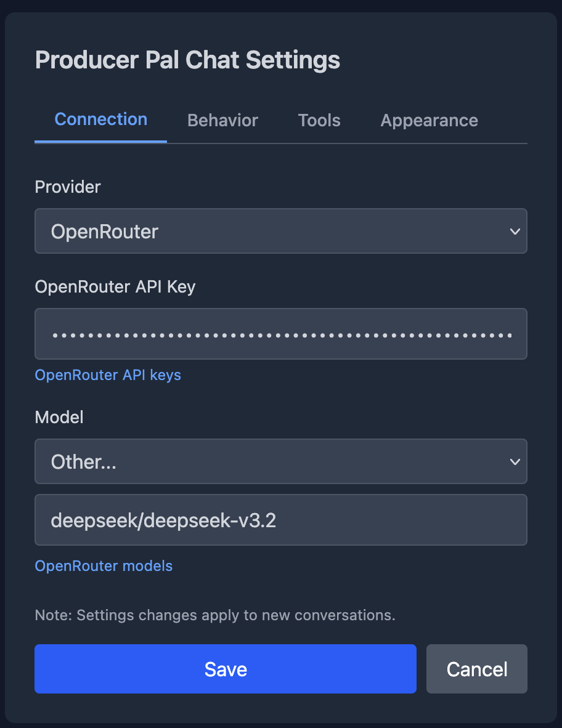Visit the OpenRouter models page
Viewport: 562px width, 728px height.
tap(104, 565)
